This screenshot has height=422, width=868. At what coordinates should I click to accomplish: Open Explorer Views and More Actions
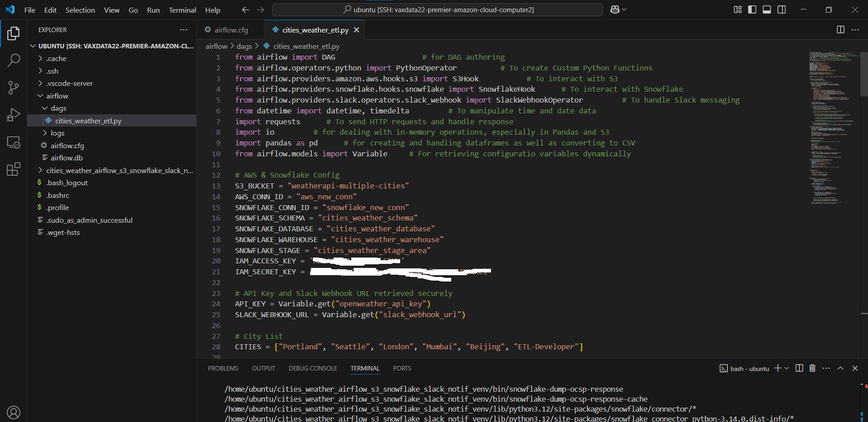(184, 30)
